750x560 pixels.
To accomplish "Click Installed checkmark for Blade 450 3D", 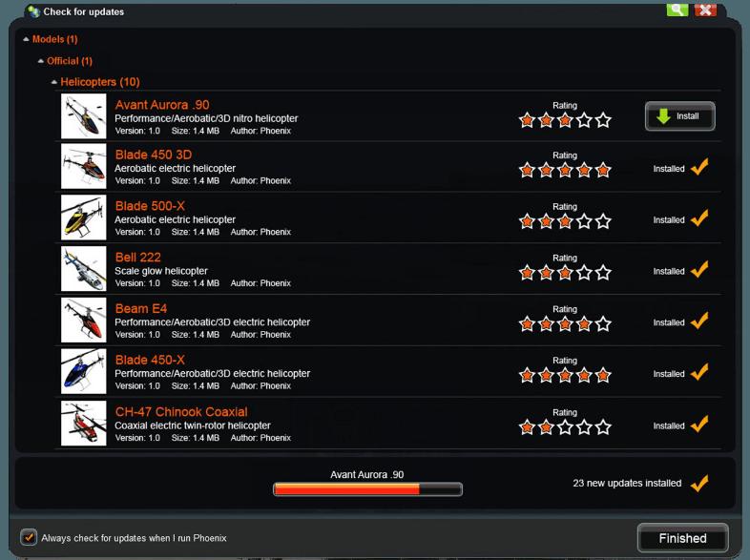I will click(699, 167).
